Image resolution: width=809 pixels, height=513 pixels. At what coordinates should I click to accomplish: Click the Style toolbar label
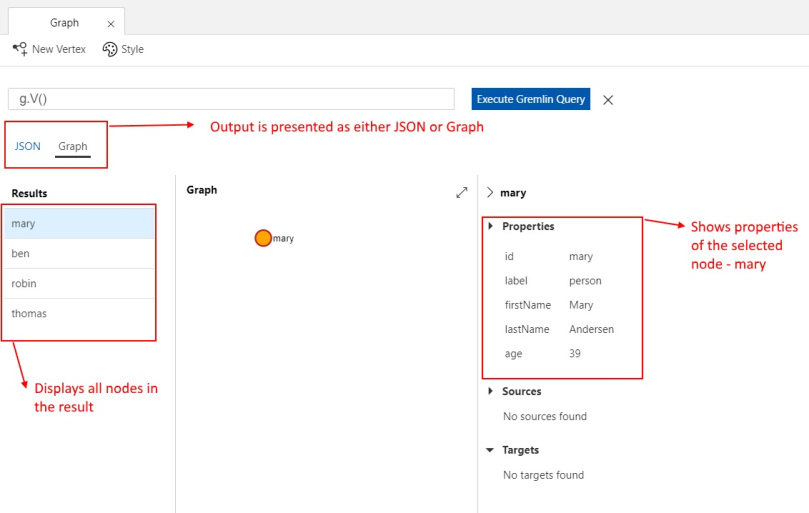click(133, 49)
